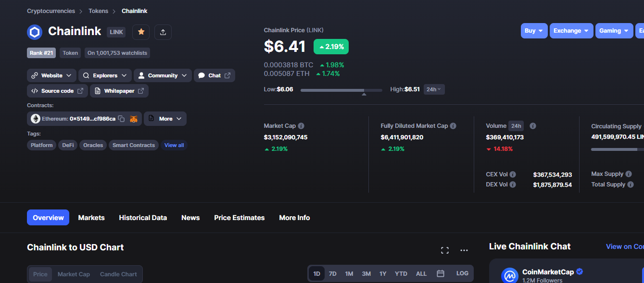
Task: Click the Ethereum contract address text
Action: point(93,119)
